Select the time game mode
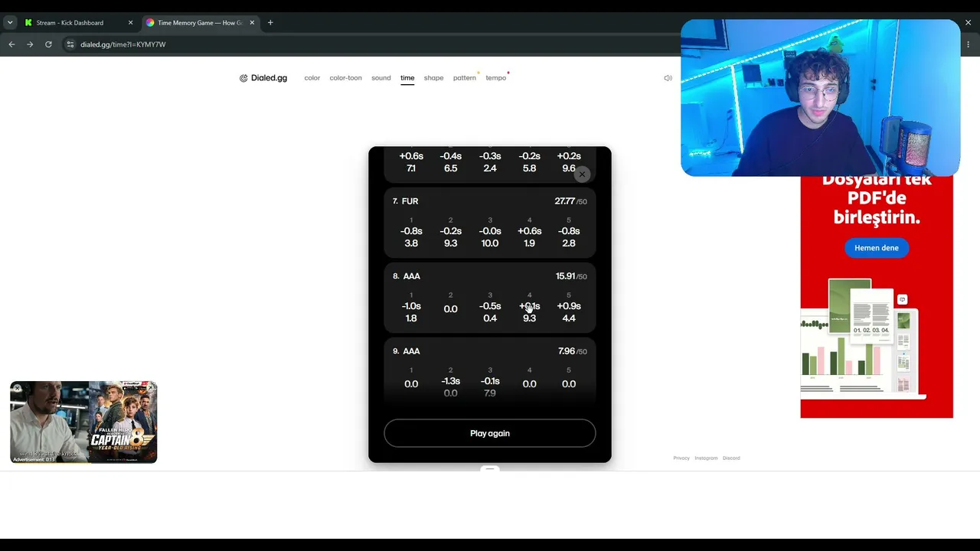The width and height of the screenshot is (980, 551). (407, 78)
